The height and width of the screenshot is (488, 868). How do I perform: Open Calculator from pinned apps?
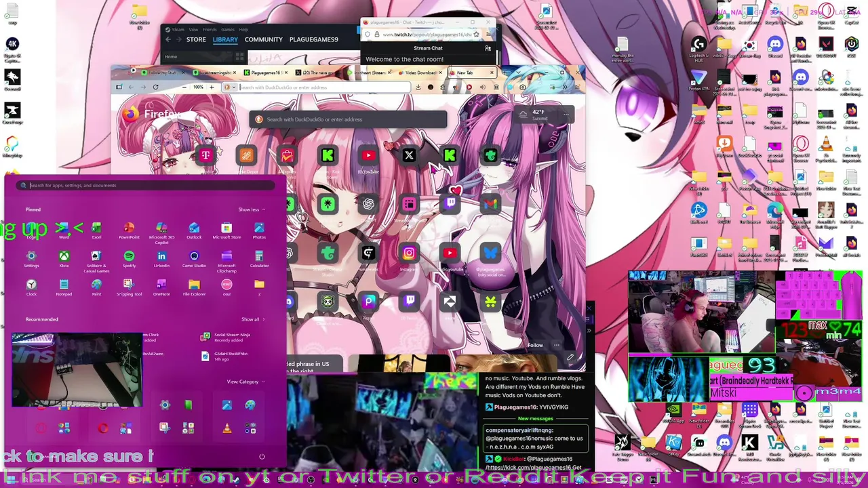[259, 258]
